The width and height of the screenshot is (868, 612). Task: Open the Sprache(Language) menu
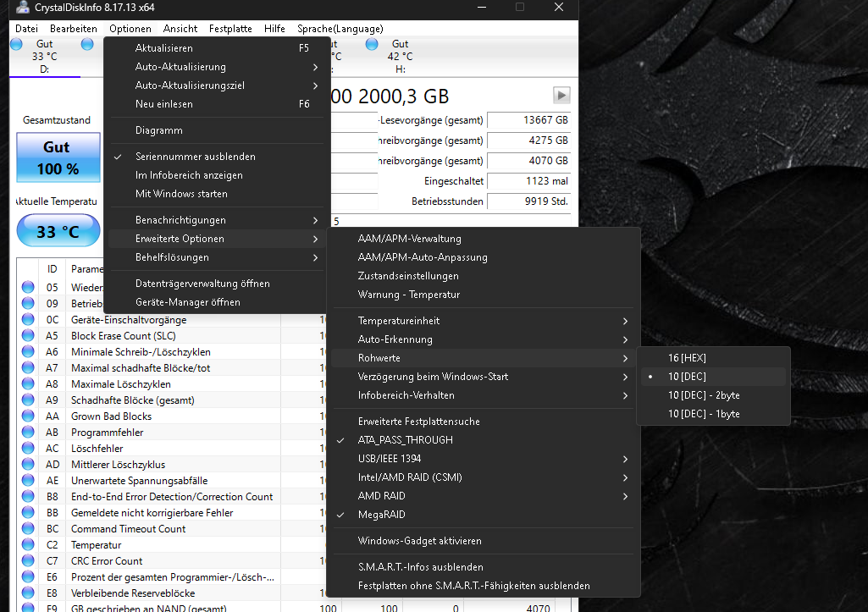point(340,29)
